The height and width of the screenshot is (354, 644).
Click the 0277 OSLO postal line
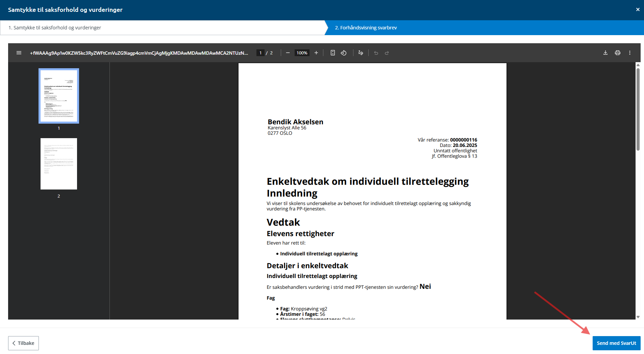pyautogui.click(x=280, y=133)
